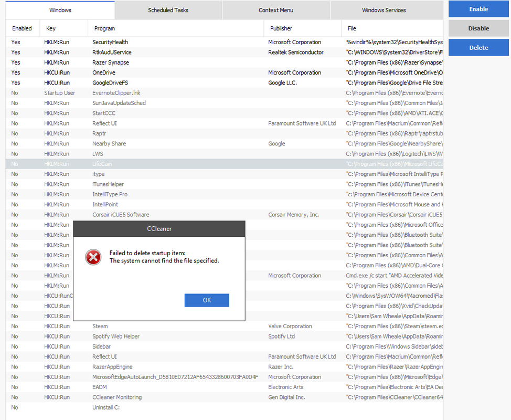Select the SunJavaUpdateSched row
The image size is (511, 420).
224,103
